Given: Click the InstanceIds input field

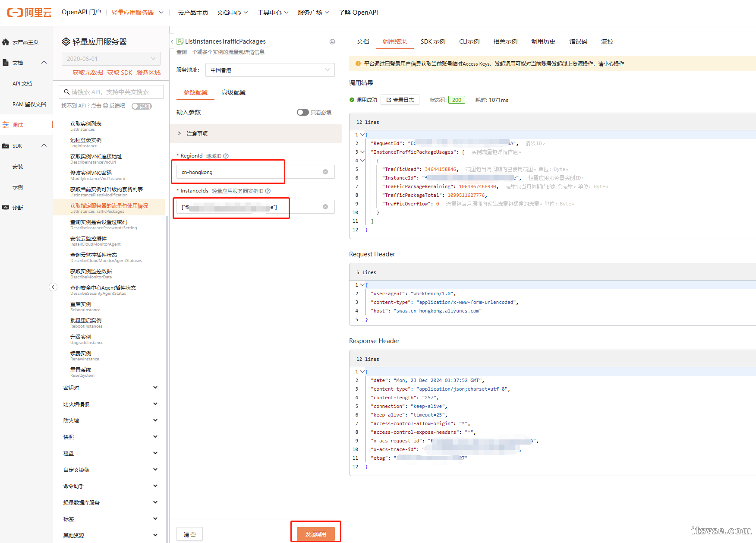Looking at the screenshot, I should (x=255, y=207).
